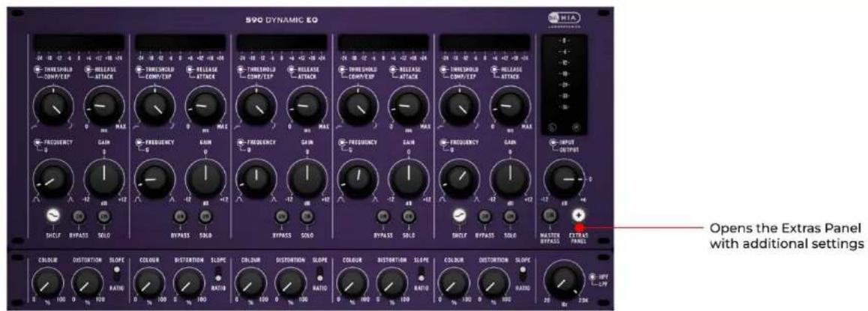Open the Extras Panel with the plus button
This screenshot has width=868, height=311.
click(x=580, y=215)
